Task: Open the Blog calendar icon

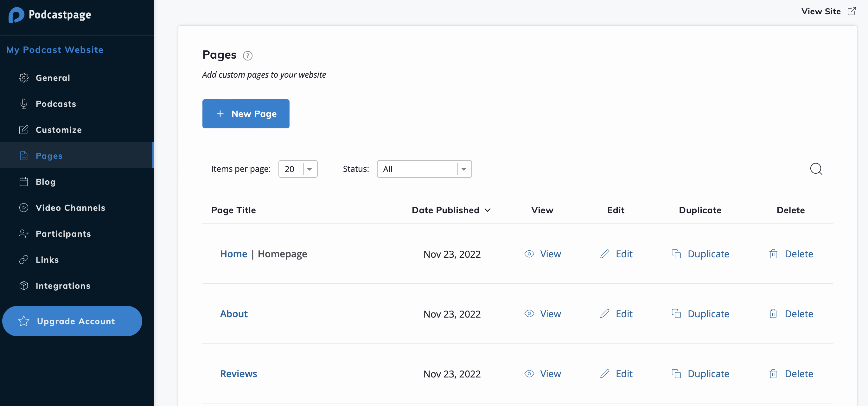Action: [x=23, y=181]
